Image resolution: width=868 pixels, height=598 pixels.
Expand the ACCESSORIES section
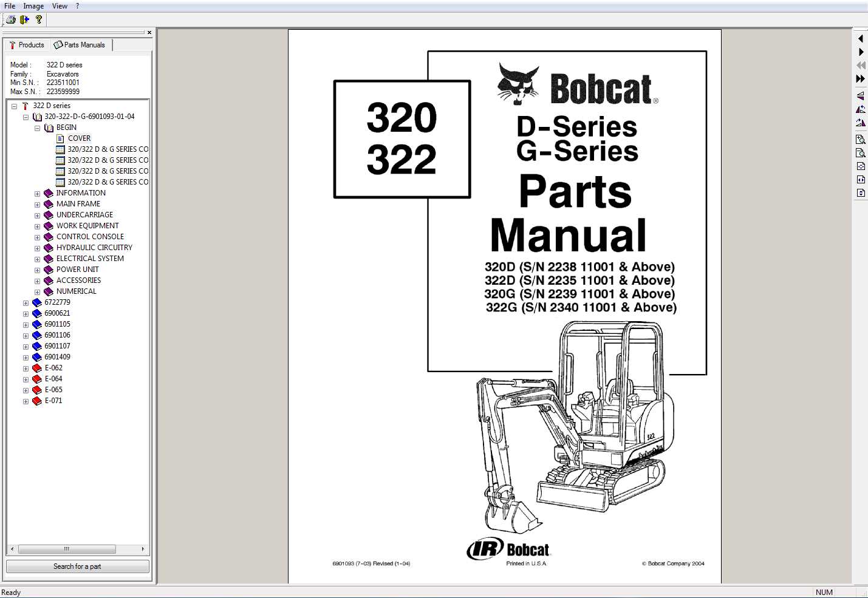pyautogui.click(x=37, y=281)
